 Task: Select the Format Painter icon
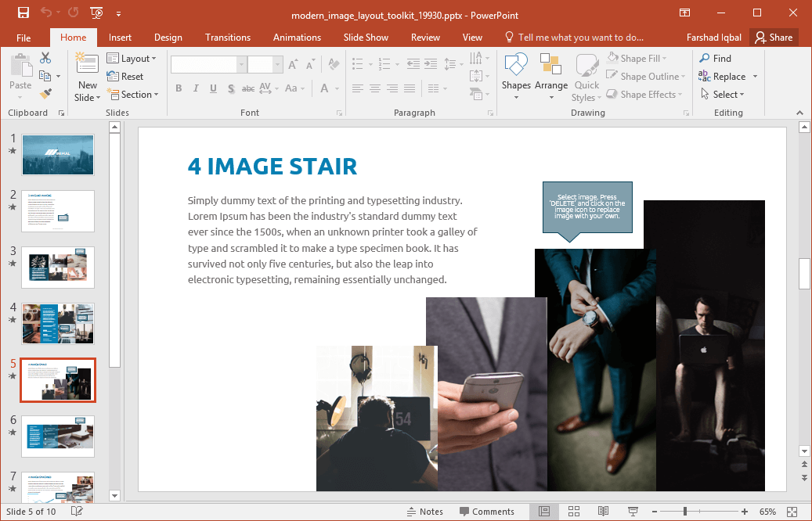[x=46, y=94]
